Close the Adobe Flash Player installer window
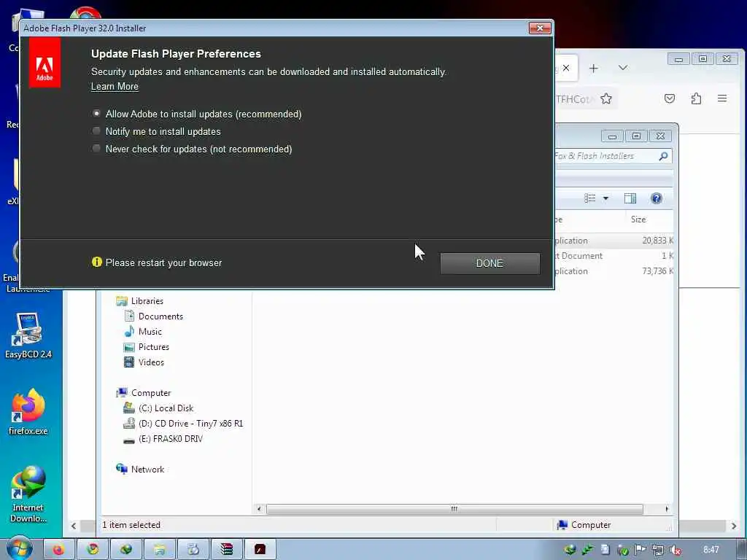This screenshot has height=560, width=747. tap(540, 28)
